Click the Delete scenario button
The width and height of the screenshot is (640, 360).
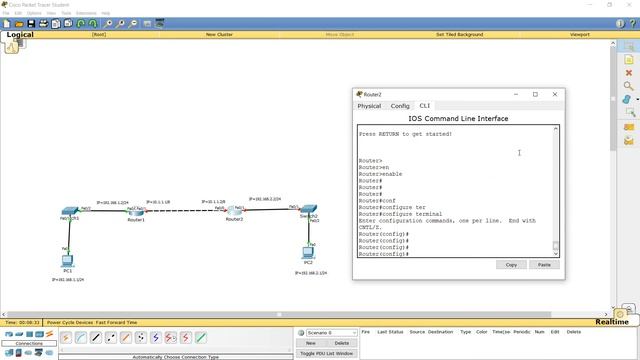(x=342, y=343)
